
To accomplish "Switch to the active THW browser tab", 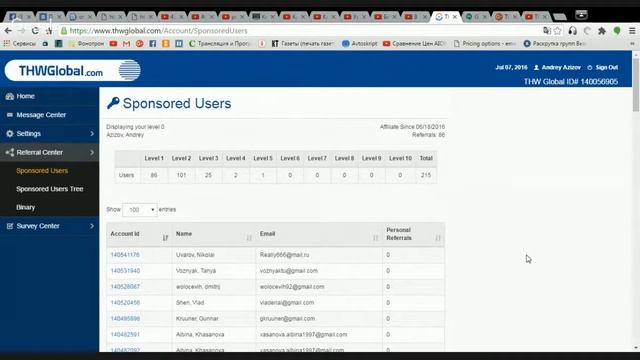I will [446, 17].
